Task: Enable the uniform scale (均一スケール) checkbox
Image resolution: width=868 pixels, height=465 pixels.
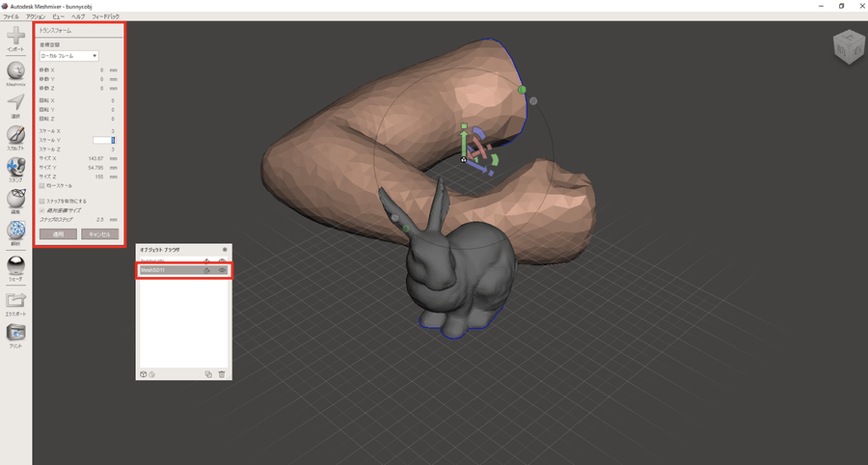Action: tap(41, 185)
